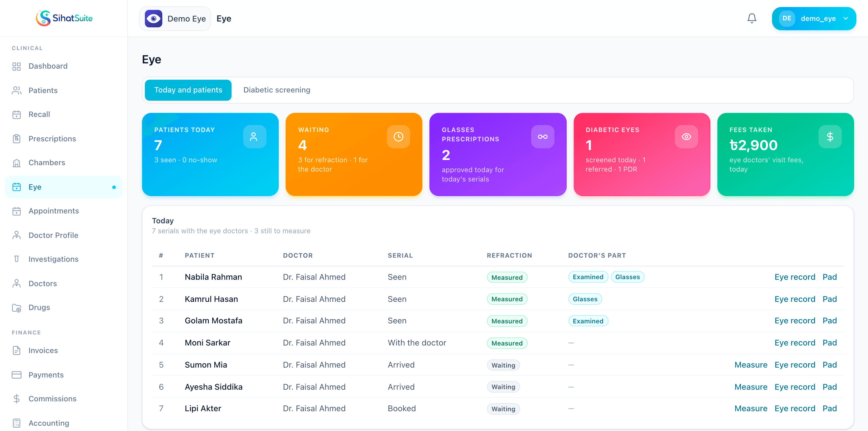Click the Investigations test tube icon
This screenshot has height=431, width=868.
pyautogui.click(x=17, y=259)
